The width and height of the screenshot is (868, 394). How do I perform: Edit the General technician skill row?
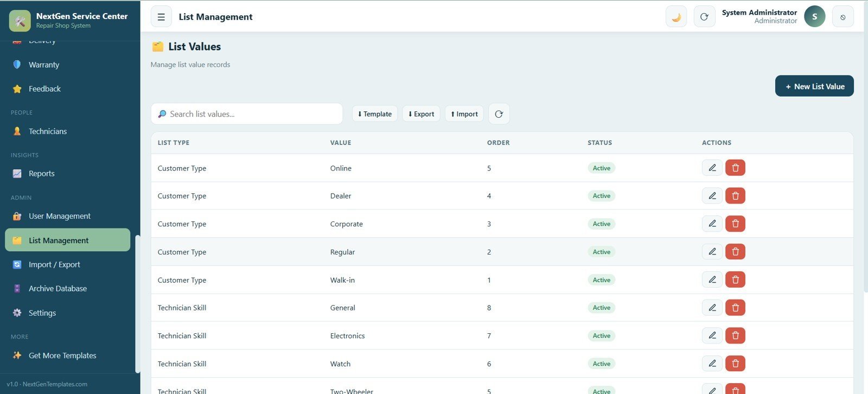pyautogui.click(x=712, y=308)
